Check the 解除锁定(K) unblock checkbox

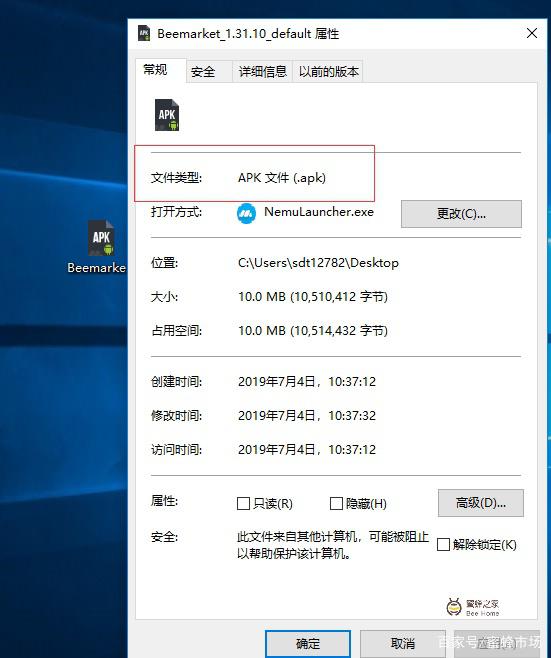coord(443,545)
